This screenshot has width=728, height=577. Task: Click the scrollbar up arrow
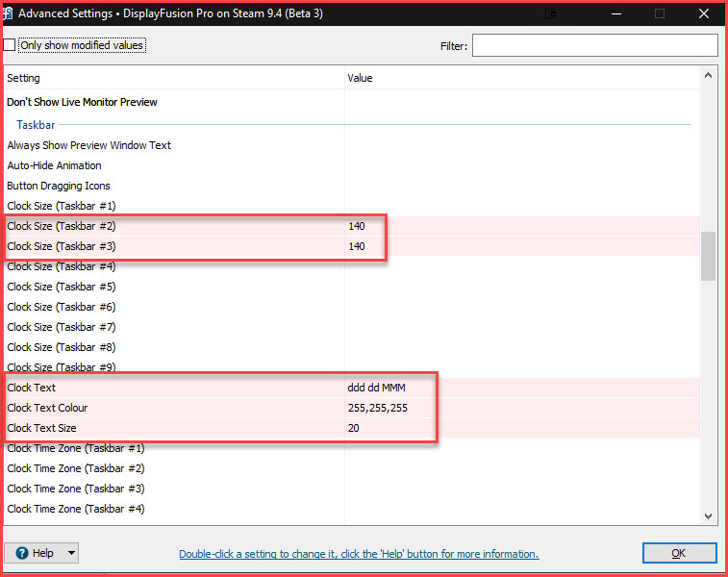[709, 75]
